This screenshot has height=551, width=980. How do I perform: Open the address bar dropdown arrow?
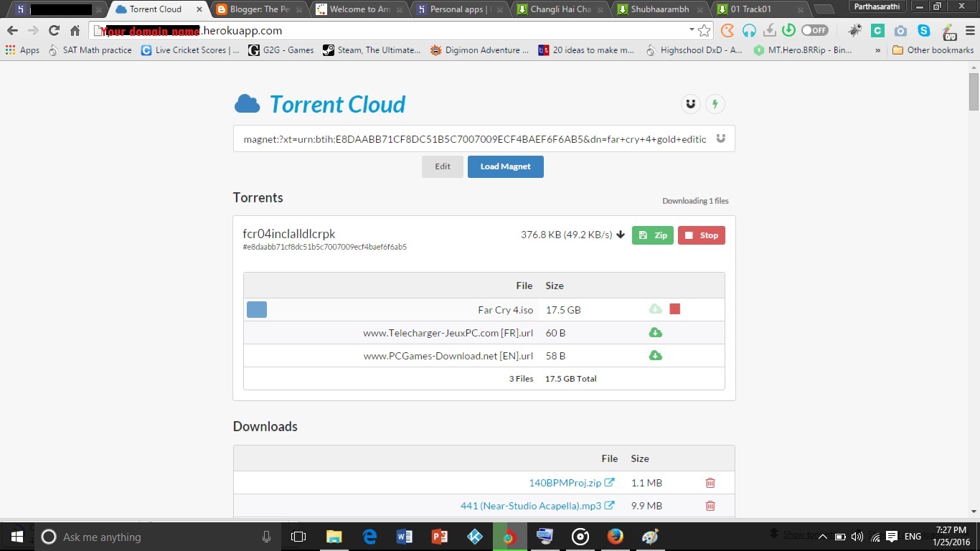[692, 30]
